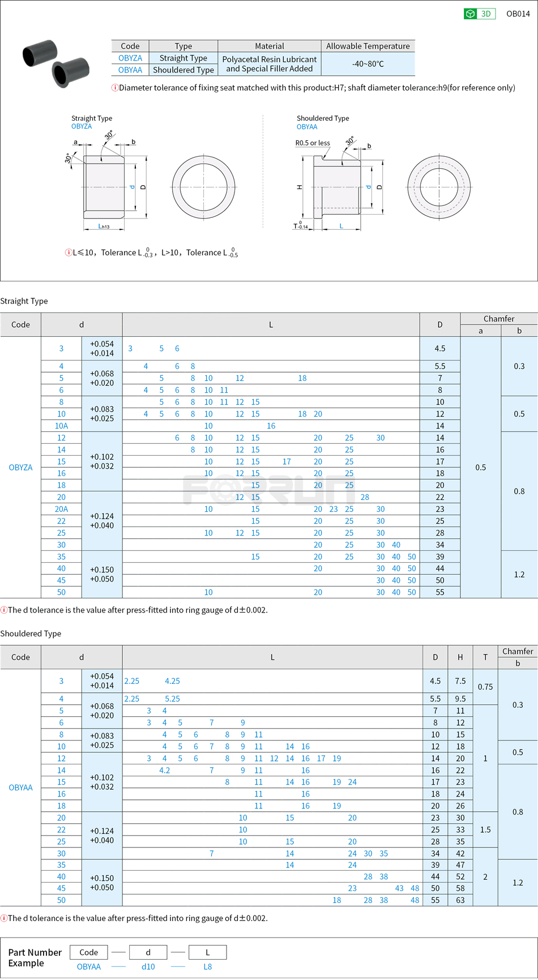Click the example value d10 in Part Number Example
The width and height of the screenshot is (538, 980).
tap(148, 966)
